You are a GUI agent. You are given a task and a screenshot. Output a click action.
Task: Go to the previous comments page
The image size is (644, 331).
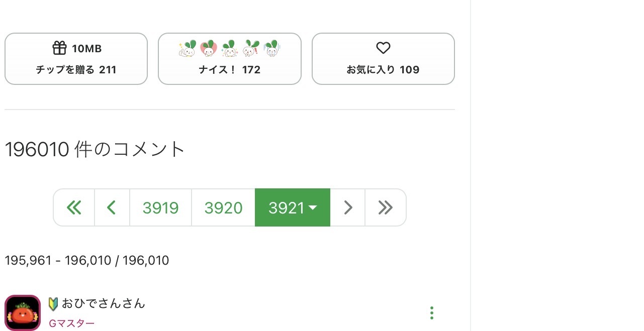(112, 207)
